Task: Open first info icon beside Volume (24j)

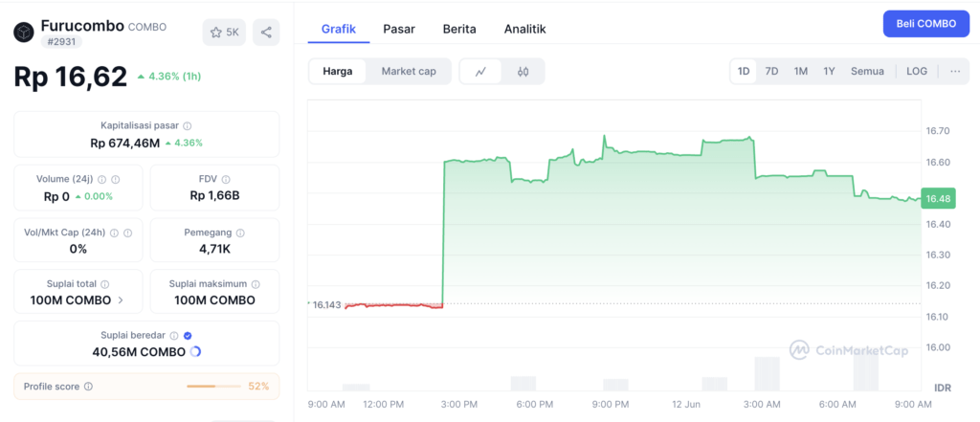Action: [101, 180]
